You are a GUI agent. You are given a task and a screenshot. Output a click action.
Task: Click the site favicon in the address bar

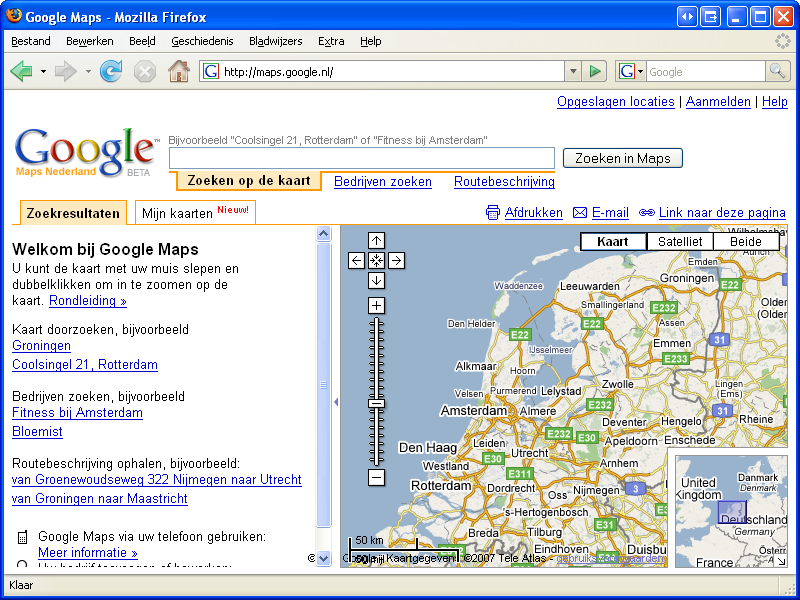(211, 71)
